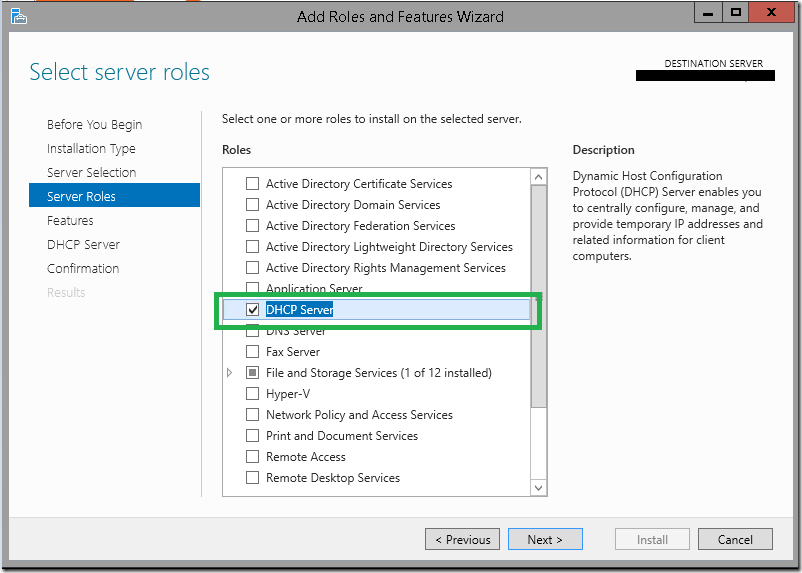The height and width of the screenshot is (573, 802).
Task: Click the Next button
Action: (x=545, y=539)
